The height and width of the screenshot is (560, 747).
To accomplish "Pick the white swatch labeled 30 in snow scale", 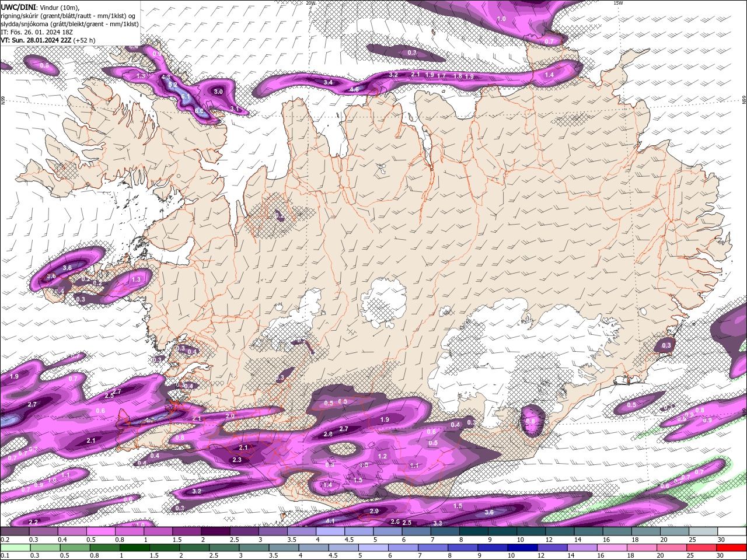I will click(x=732, y=531).
